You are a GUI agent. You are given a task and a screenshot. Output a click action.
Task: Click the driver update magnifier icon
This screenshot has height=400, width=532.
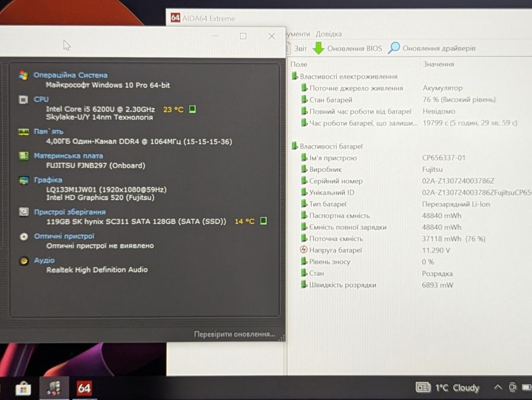point(394,48)
